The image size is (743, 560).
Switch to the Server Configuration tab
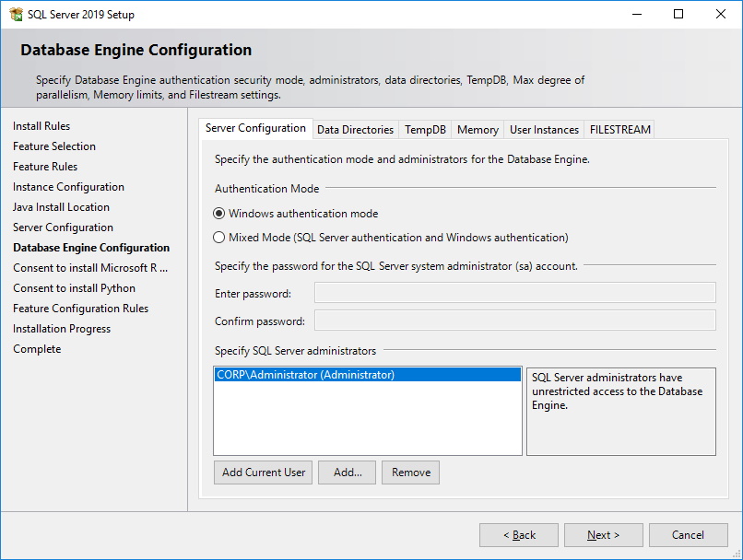(255, 128)
